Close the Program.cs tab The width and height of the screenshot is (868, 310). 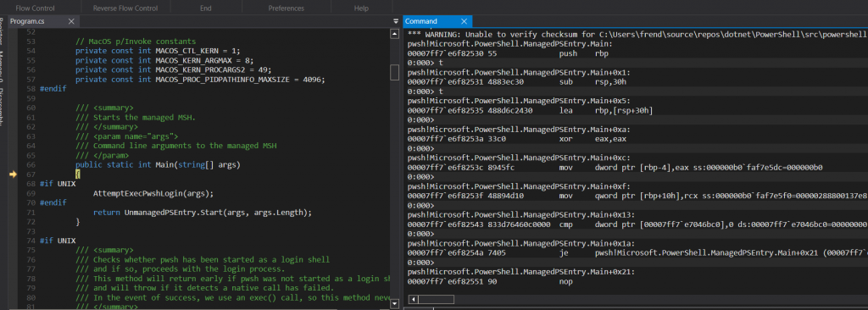coord(71,21)
